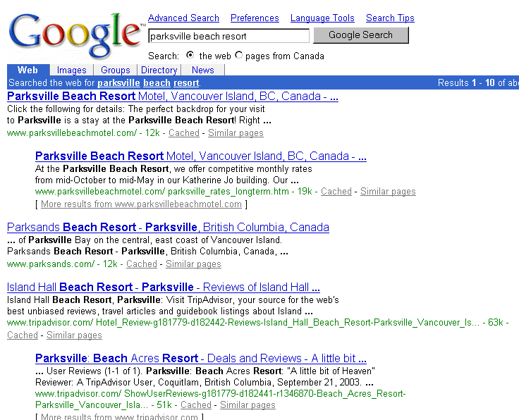Open Cached link for www.parksands.com result
519x420 pixels.
[141, 264]
